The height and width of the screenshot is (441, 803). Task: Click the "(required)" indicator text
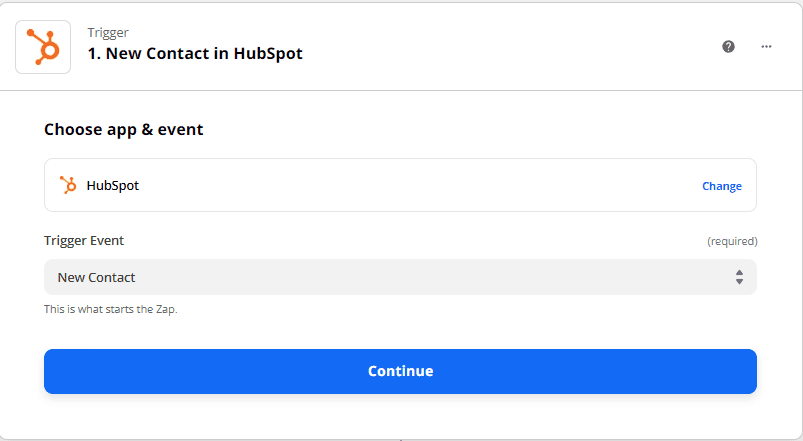pyautogui.click(x=732, y=242)
